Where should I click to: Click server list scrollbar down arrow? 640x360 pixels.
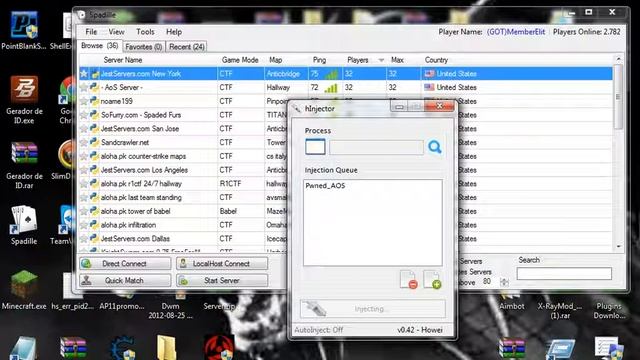click(618, 247)
